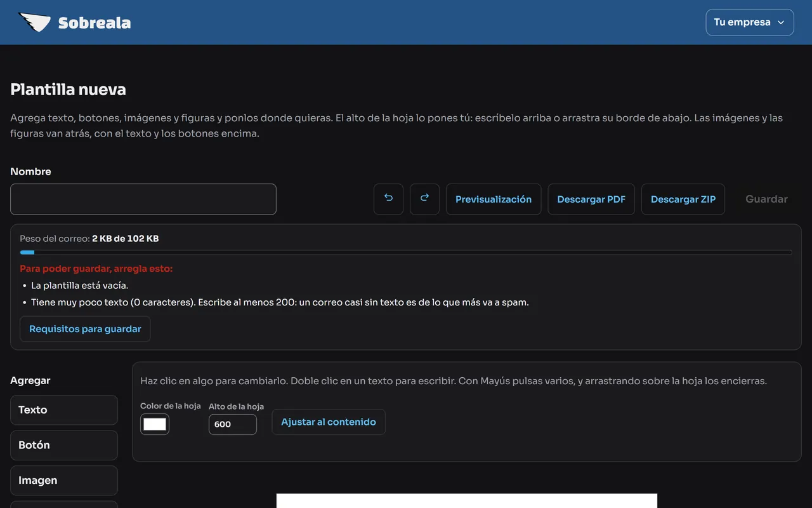This screenshot has height=508, width=812.
Task: Click the Sobreala brand name in the header
Action: [x=95, y=23]
